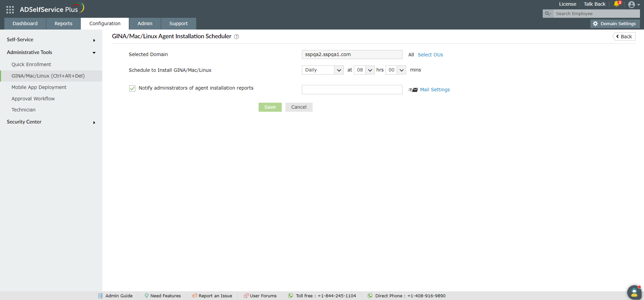Click the Select OUs link
The height and width of the screenshot is (300, 644).
pos(430,55)
